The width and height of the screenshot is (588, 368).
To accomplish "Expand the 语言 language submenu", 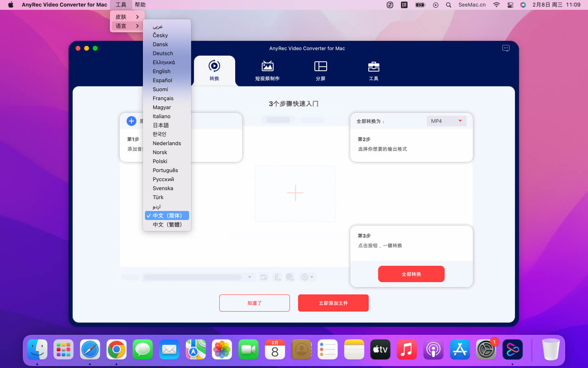I will [x=127, y=26].
